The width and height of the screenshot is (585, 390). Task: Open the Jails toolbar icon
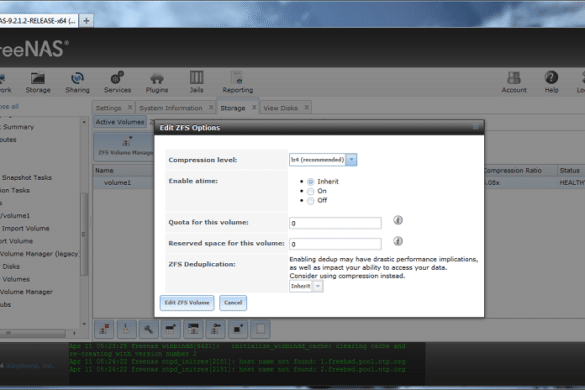coord(196,82)
